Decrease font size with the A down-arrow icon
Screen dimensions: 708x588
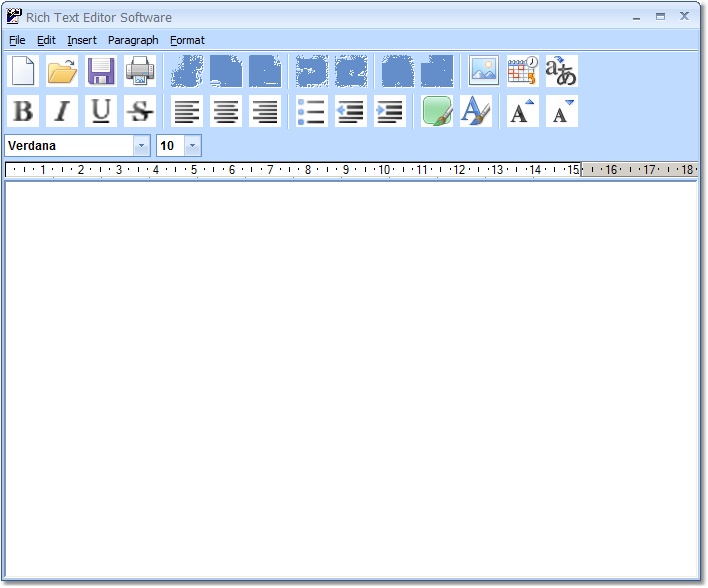click(x=561, y=111)
